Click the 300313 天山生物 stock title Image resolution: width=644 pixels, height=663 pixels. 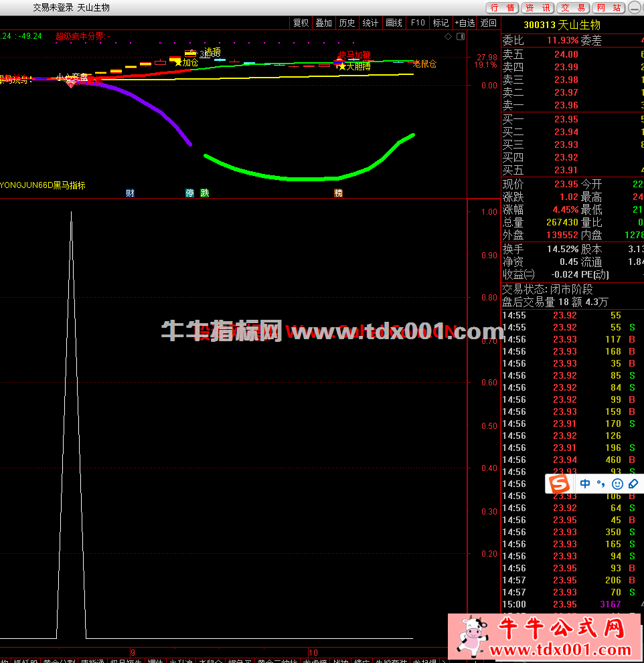coord(562,25)
